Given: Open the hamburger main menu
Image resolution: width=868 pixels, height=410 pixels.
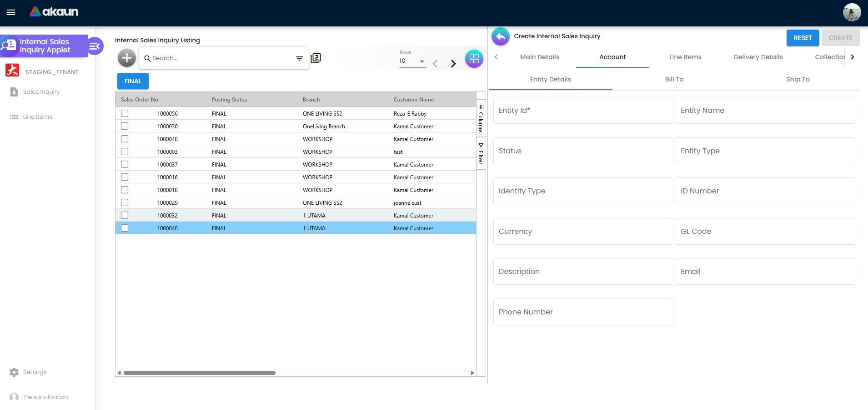Looking at the screenshot, I should [x=11, y=12].
